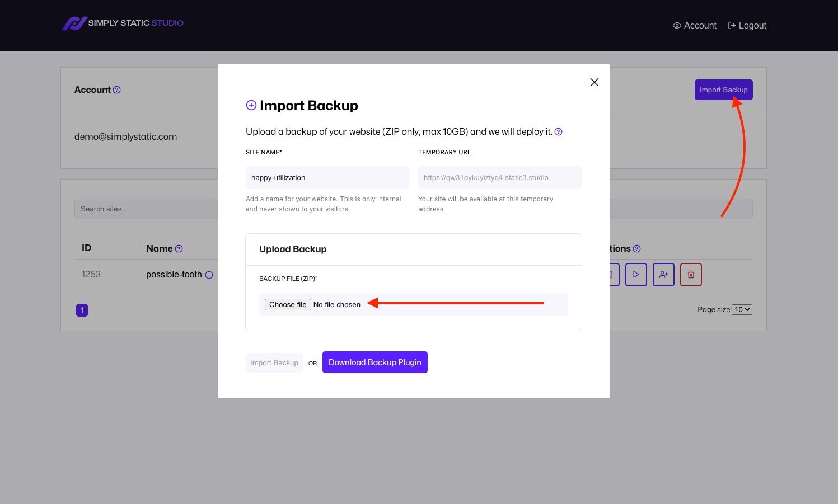Open the Page size dropdown
Viewport: 838px width, 504px height.
[742, 310]
